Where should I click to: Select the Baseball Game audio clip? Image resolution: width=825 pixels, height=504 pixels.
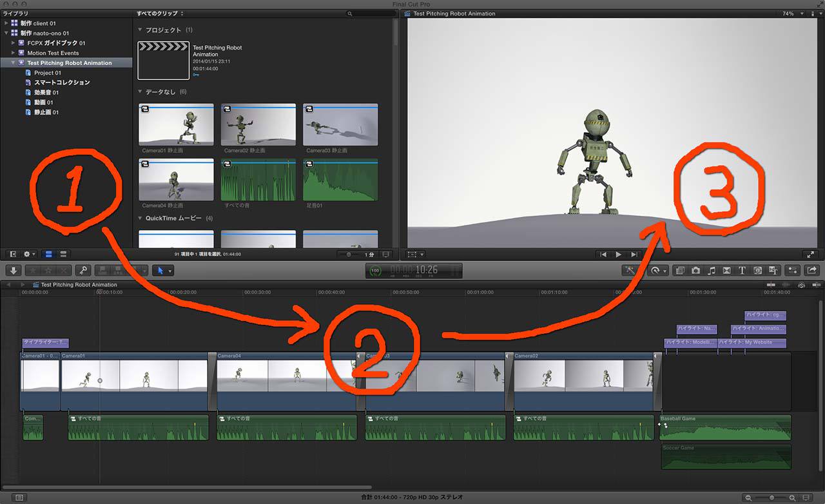[726, 428]
